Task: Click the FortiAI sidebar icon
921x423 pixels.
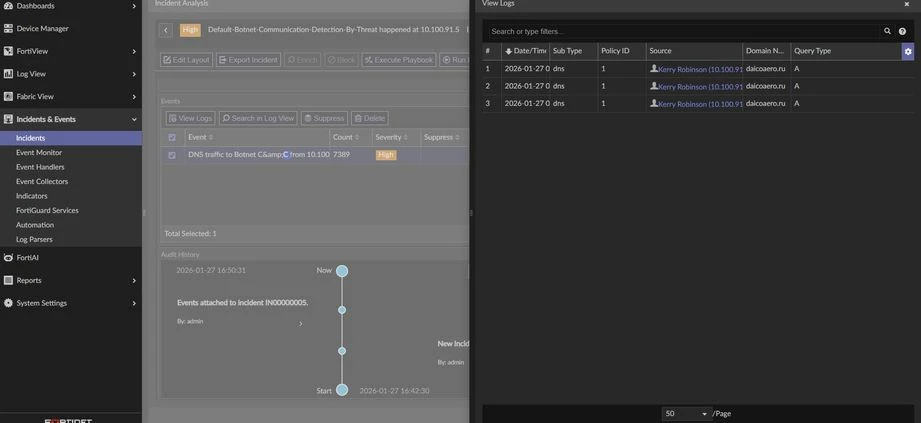Action: tap(8, 257)
